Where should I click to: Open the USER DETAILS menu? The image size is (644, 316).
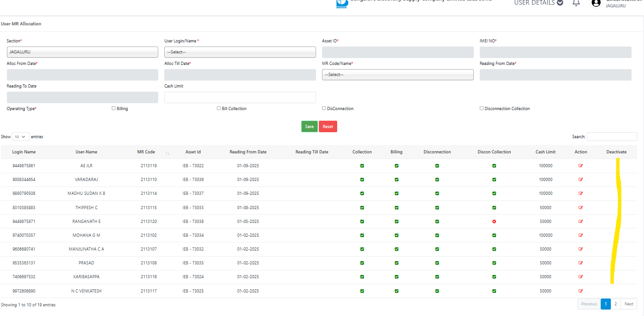click(538, 3)
